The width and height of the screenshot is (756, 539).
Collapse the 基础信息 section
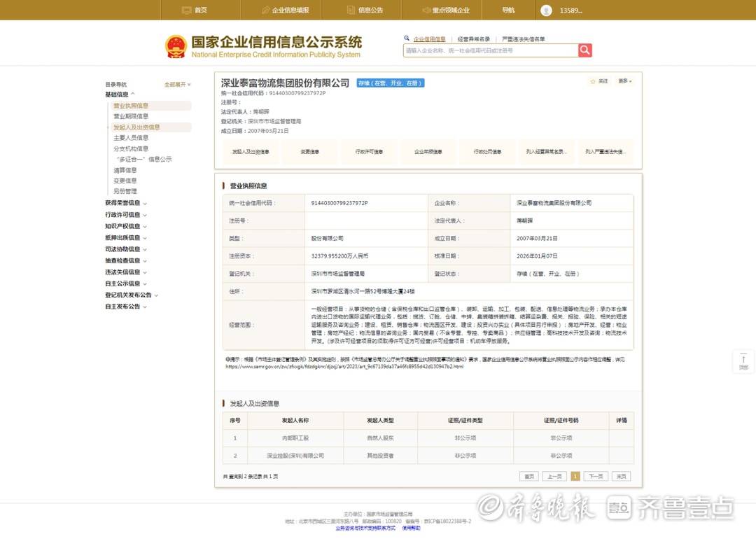(x=120, y=94)
